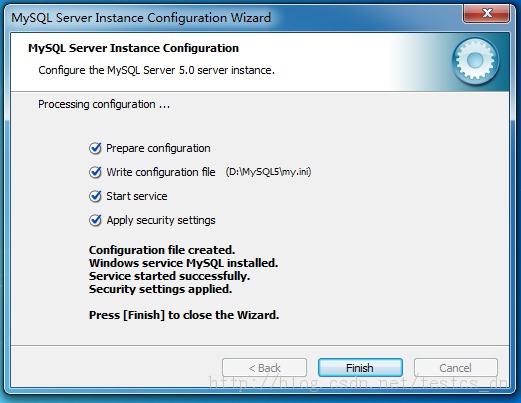The image size is (521, 403).
Task: Click the Back button
Action: [x=264, y=368]
